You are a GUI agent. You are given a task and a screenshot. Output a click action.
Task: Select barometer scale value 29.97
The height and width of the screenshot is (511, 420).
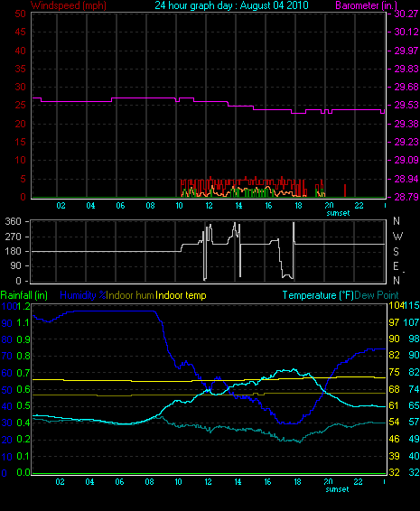click(x=406, y=51)
